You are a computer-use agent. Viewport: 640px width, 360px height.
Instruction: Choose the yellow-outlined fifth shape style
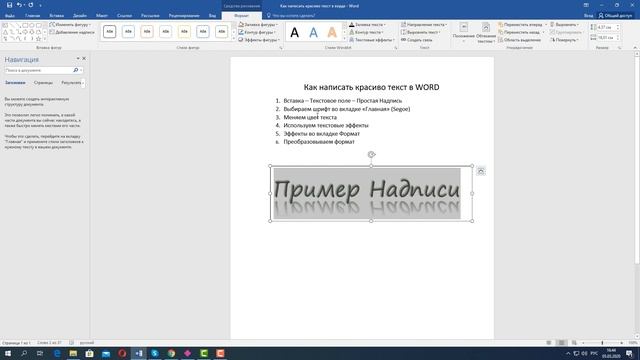[184, 31]
